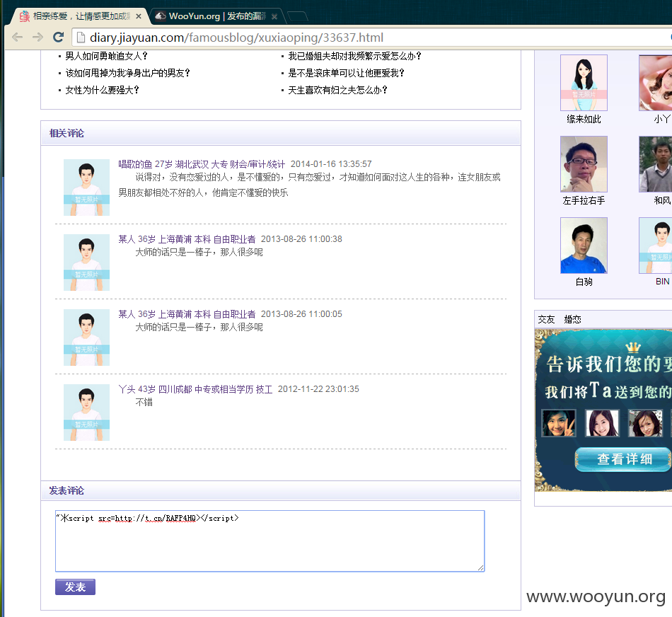Click the address bar URL field
The width and height of the screenshot is (672, 617).
(373, 38)
